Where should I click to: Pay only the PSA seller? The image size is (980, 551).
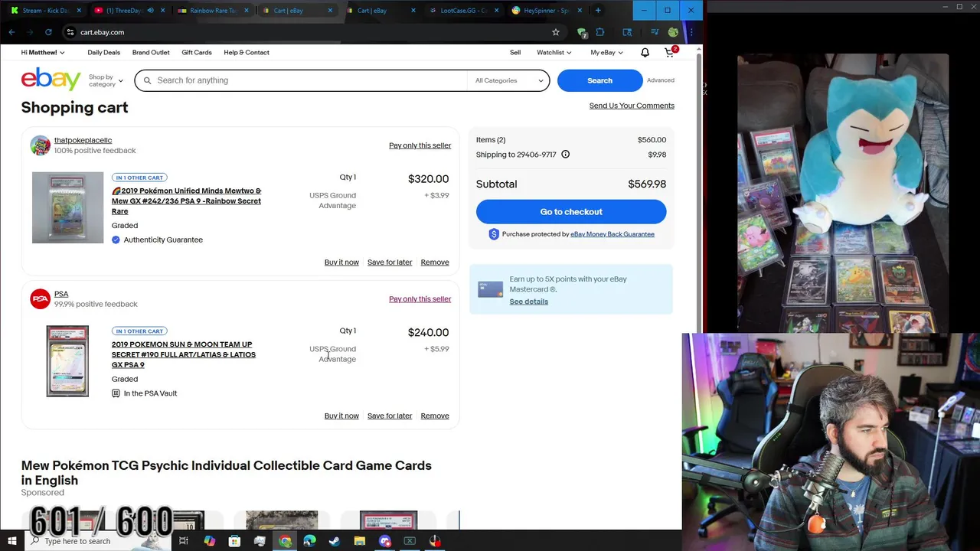pyautogui.click(x=420, y=299)
